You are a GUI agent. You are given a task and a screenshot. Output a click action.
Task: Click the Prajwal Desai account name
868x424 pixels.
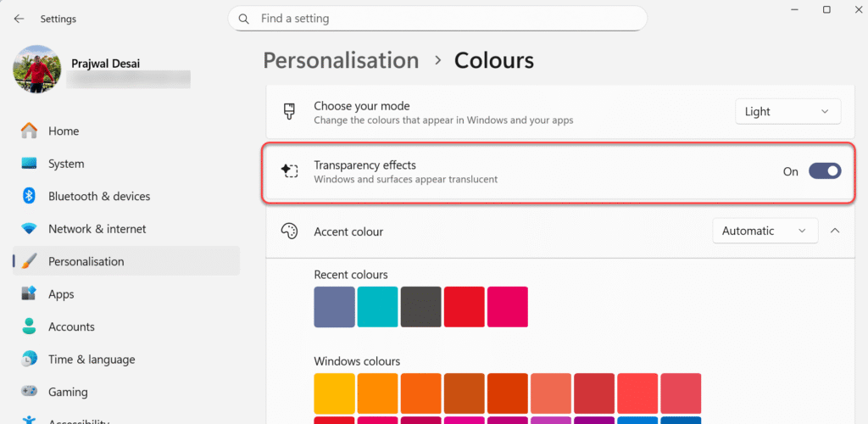click(x=106, y=64)
